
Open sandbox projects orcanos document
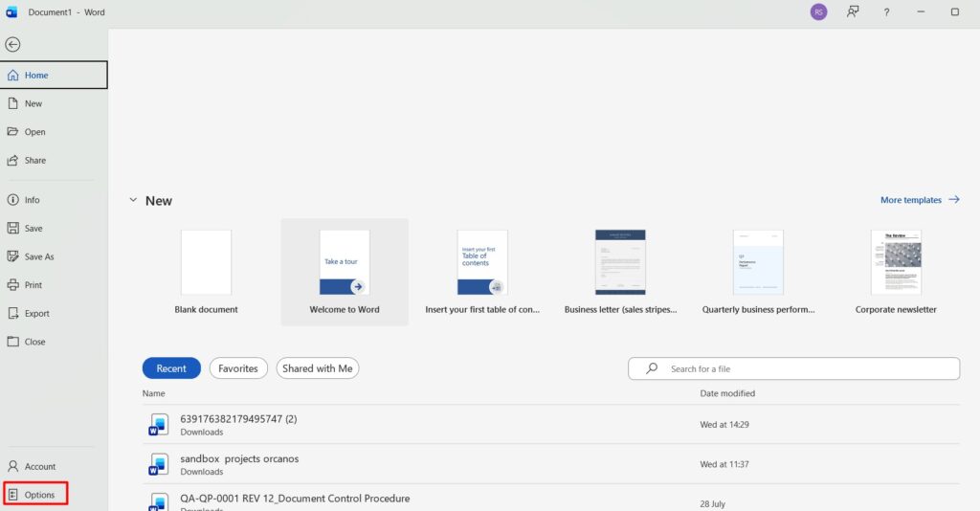[x=550, y=464]
